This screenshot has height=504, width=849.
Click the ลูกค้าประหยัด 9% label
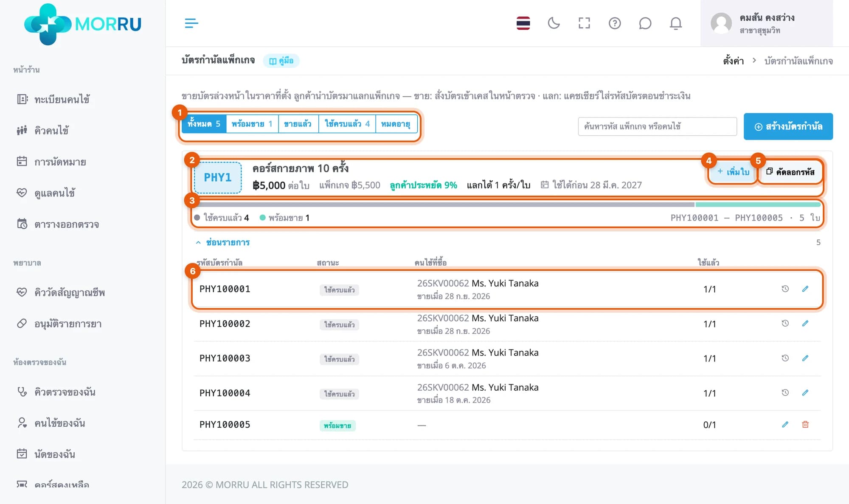tap(424, 185)
